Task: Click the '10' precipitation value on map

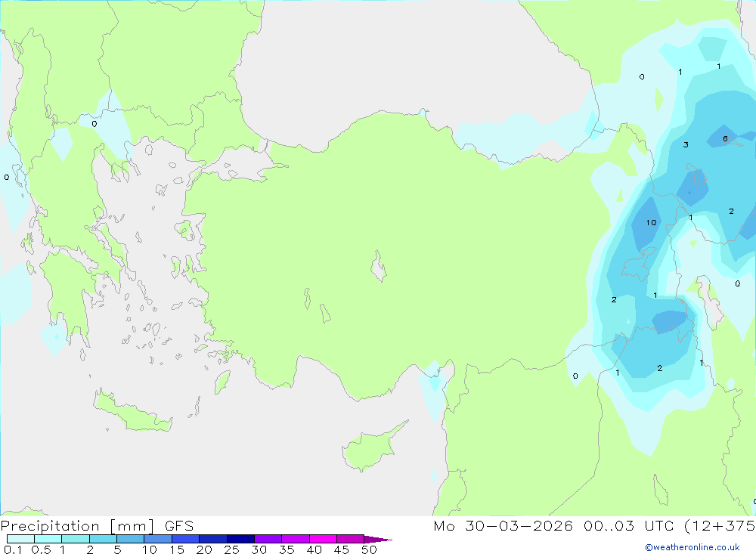Action: [x=652, y=223]
